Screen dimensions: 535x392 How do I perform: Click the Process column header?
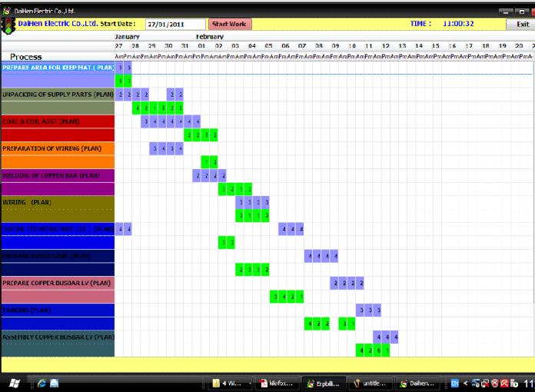pos(26,57)
